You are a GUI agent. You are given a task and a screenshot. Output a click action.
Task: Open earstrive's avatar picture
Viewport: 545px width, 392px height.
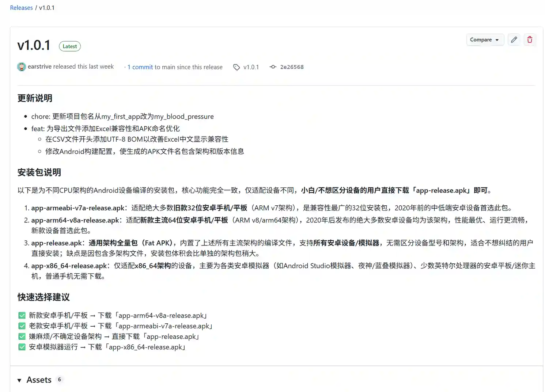pyautogui.click(x=22, y=67)
